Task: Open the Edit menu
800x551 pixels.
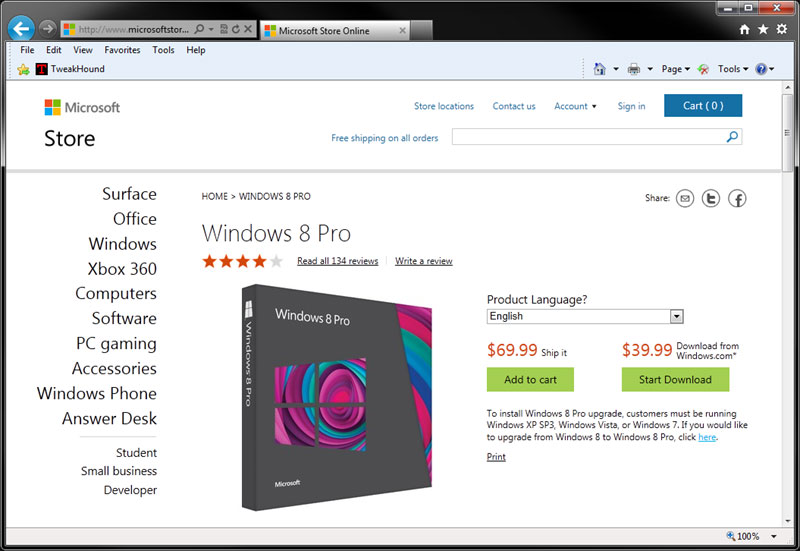Action: (x=54, y=50)
